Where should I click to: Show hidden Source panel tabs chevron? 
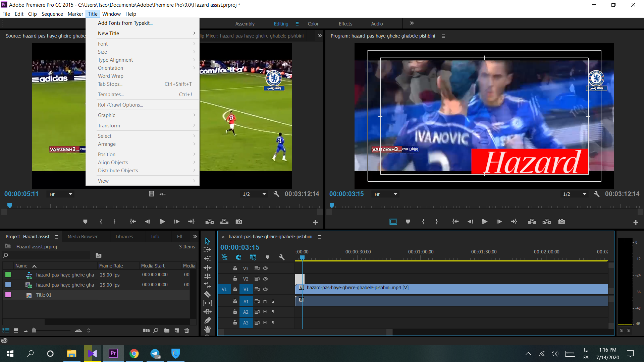point(320,36)
